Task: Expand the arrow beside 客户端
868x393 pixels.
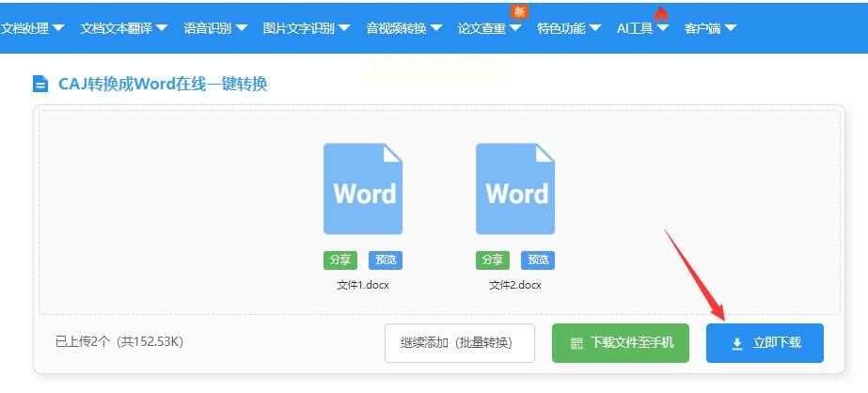Action: point(730,27)
